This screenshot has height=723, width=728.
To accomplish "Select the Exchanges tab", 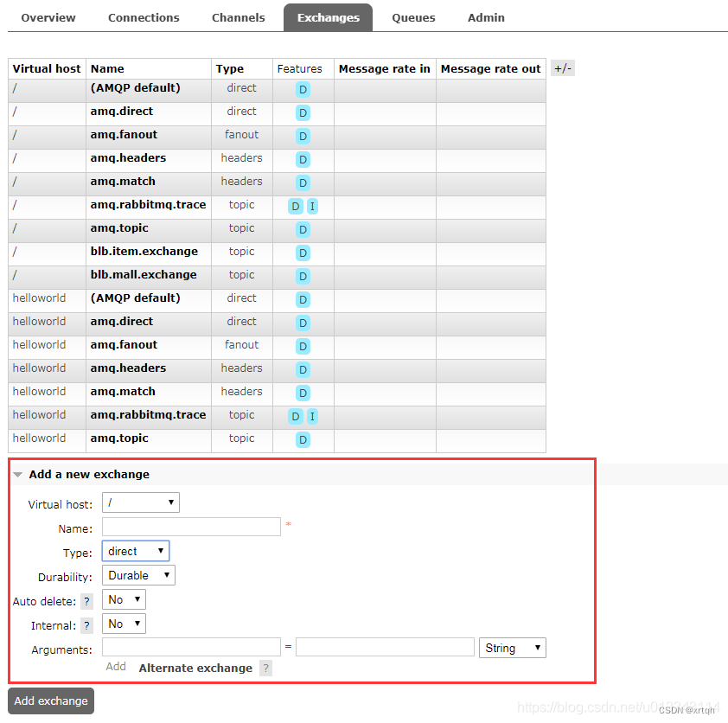I will (x=328, y=17).
